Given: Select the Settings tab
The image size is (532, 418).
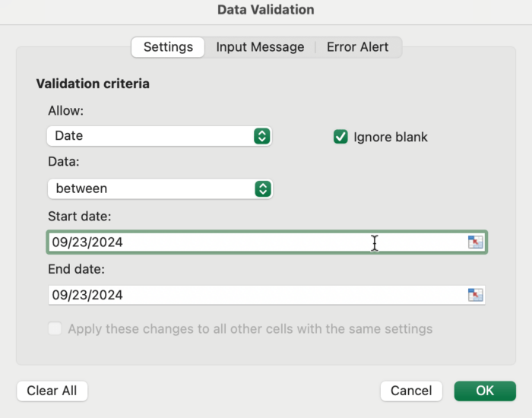Looking at the screenshot, I should coord(168,47).
